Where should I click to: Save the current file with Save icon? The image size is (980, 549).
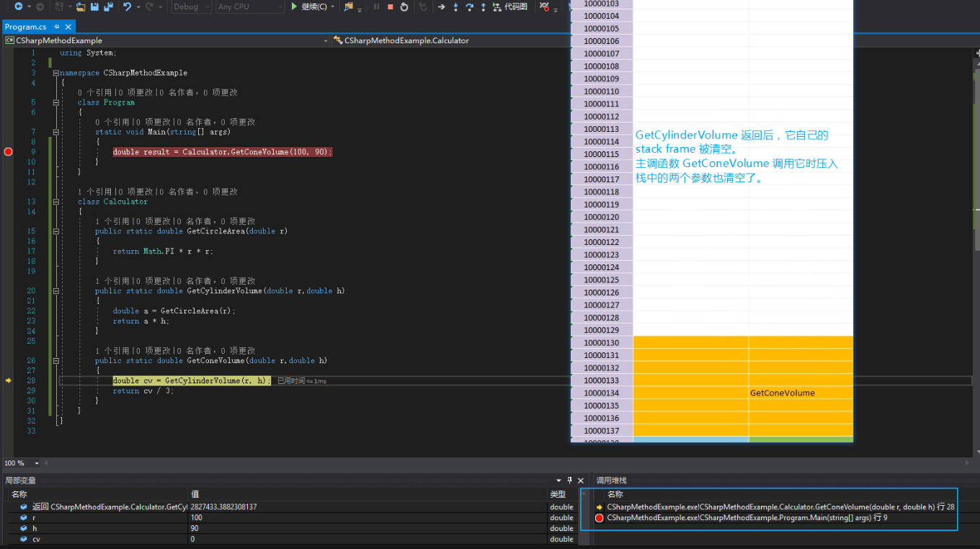[x=94, y=6]
